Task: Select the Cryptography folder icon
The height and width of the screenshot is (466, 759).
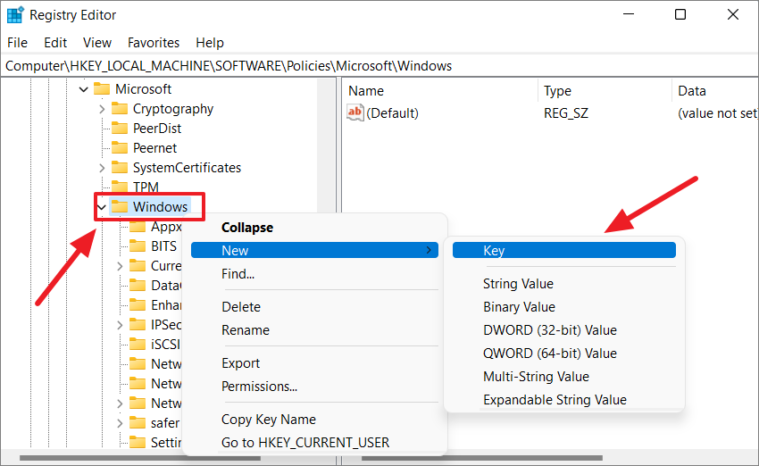Action: coord(120,108)
